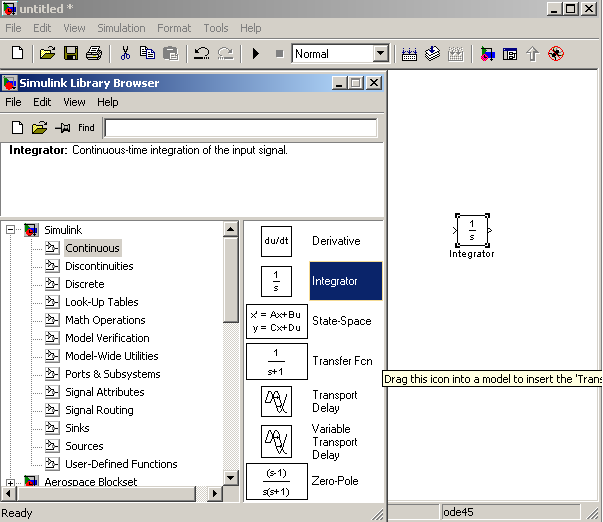603x522 pixels.
Task: Open Library Browser icon in main toolbar
Action: click(487, 53)
